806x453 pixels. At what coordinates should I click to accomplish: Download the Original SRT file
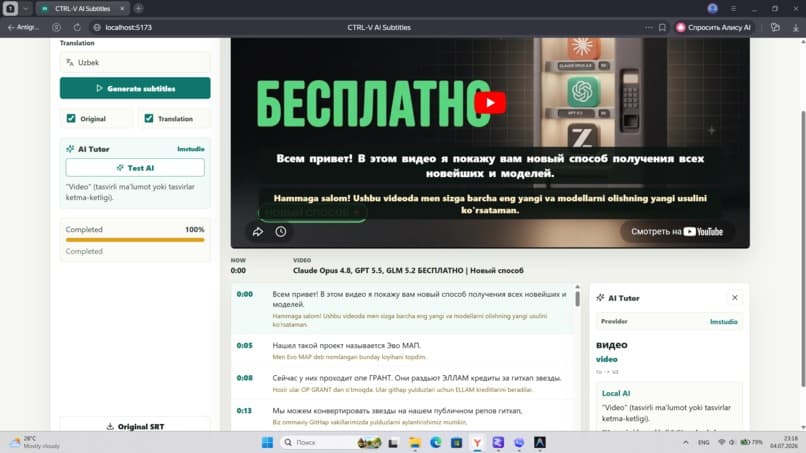coord(135,426)
